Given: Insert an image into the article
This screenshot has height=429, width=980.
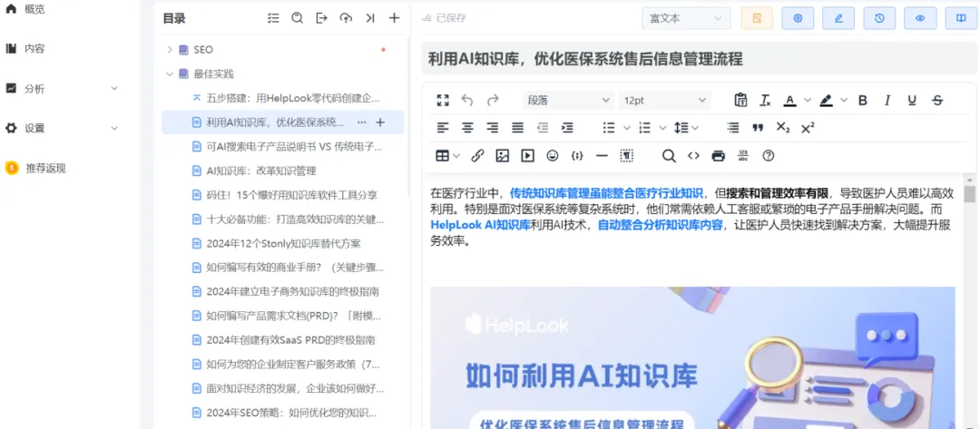Looking at the screenshot, I should 502,156.
